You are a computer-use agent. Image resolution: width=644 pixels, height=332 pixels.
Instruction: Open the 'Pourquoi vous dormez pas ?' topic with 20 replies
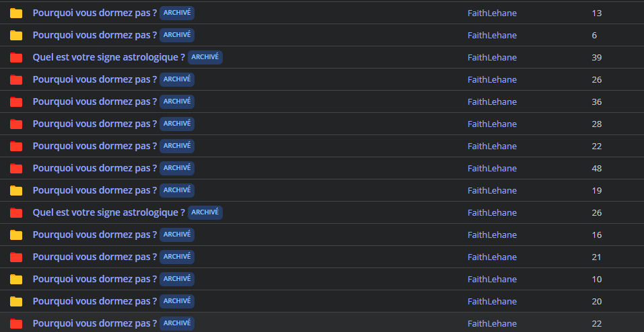pyautogui.click(x=95, y=301)
